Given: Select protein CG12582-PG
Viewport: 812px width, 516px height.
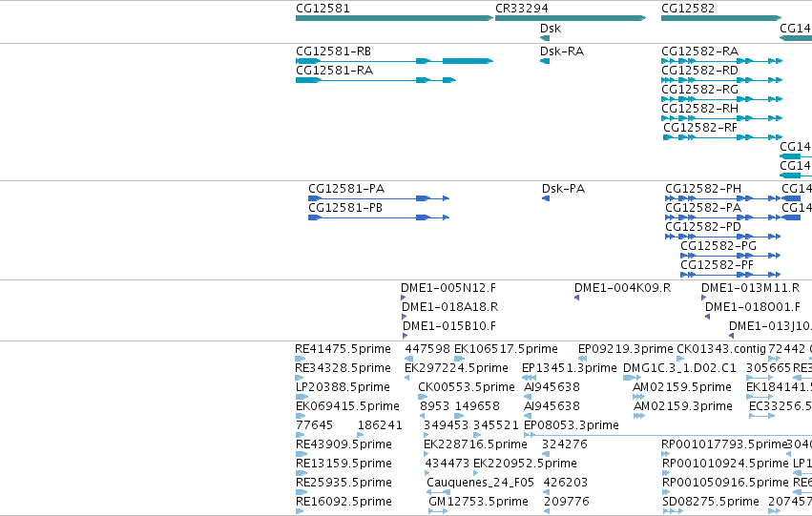Looking at the screenshot, I should point(730,256).
